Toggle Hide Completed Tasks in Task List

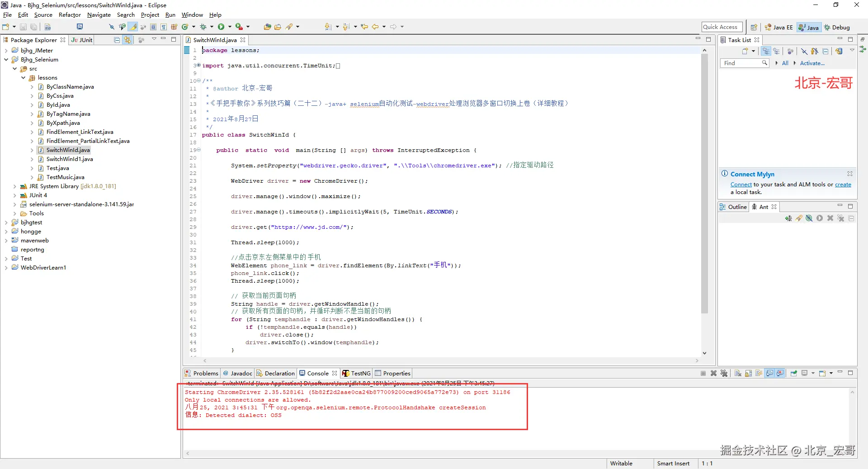tap(804, 51)
